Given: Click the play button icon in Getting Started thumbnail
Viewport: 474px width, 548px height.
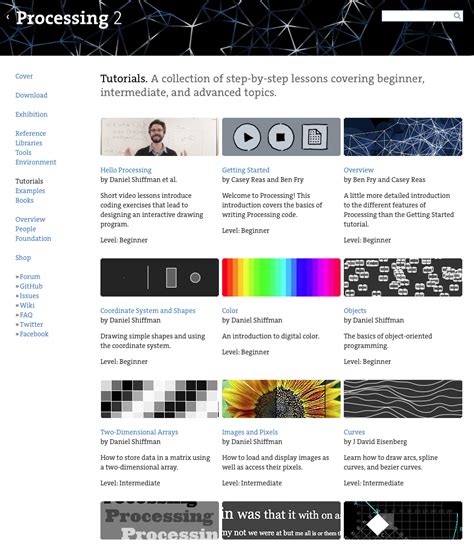Looking at the screenshot, I should [x=247, y=137].
